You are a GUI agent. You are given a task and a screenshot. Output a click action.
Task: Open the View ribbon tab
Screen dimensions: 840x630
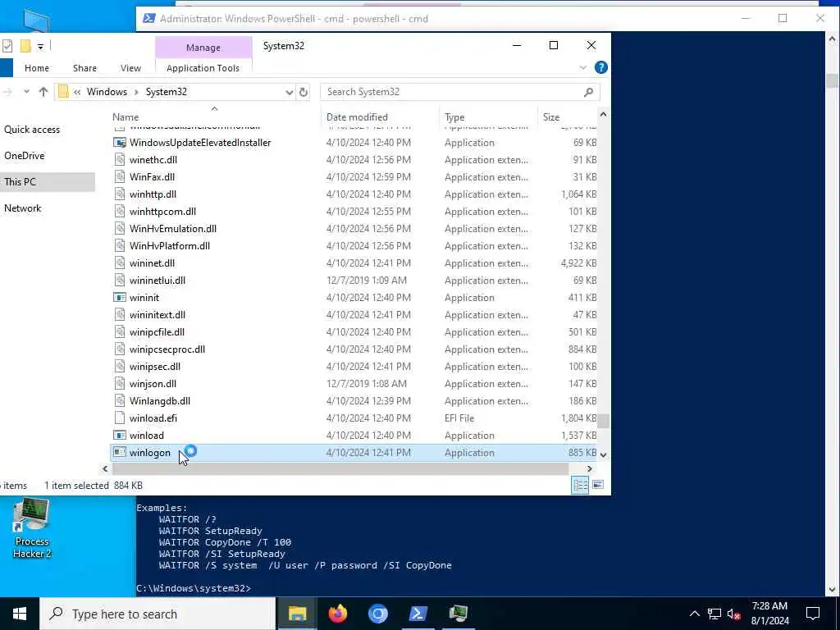(x=130, y=68)
